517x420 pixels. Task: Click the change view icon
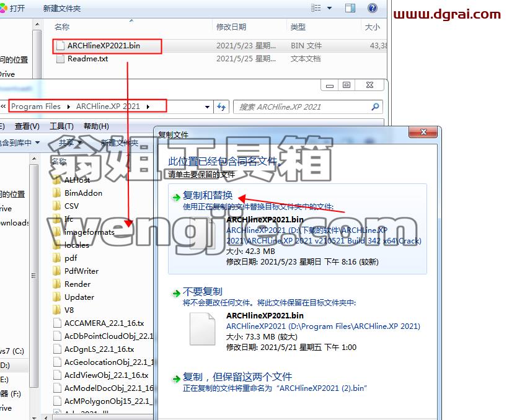pyautogui.click(x=316, y=8)
